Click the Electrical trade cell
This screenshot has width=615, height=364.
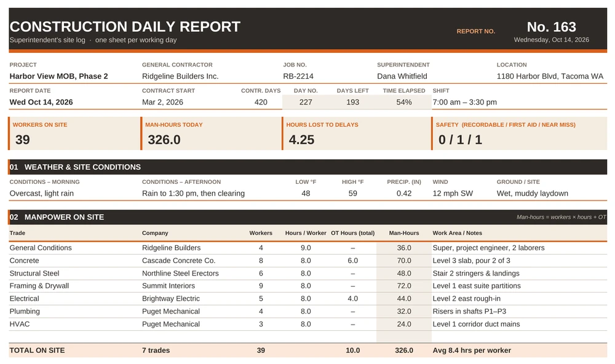point(24,298)
